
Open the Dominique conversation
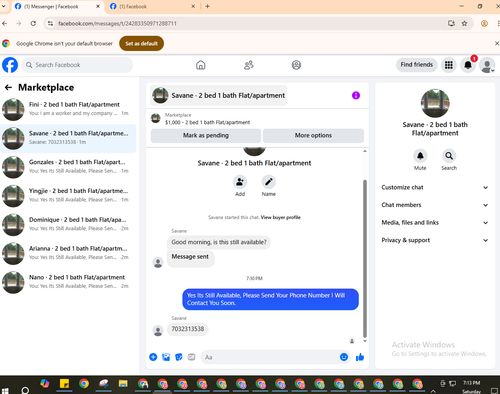(x=68, y=224)
